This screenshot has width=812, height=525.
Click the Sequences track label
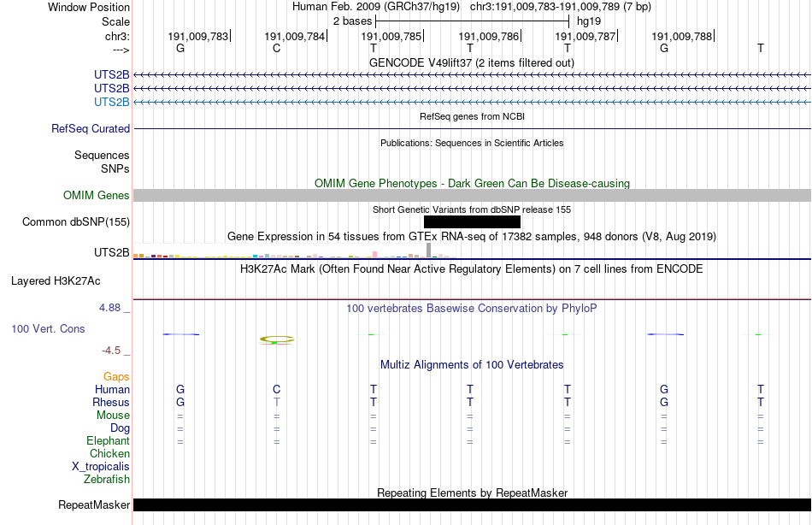tap(102, 155)
